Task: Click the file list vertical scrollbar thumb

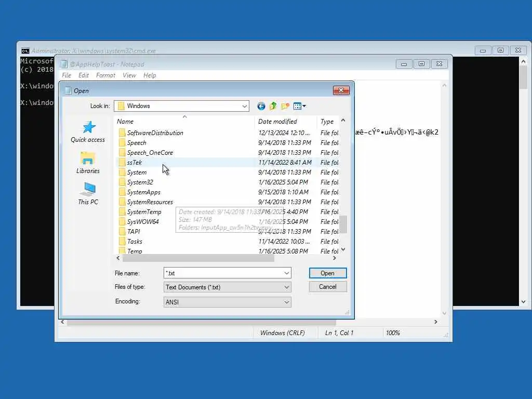Action: coord(343,224)
